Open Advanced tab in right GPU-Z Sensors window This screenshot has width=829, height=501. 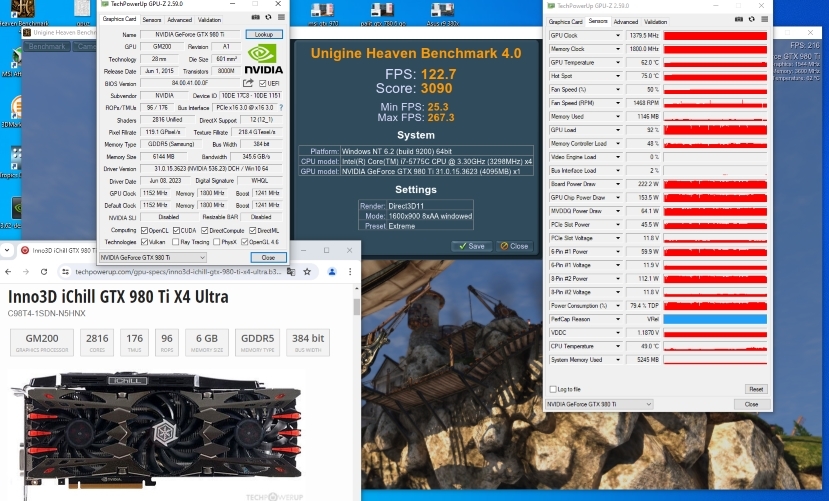click(626, 22)
